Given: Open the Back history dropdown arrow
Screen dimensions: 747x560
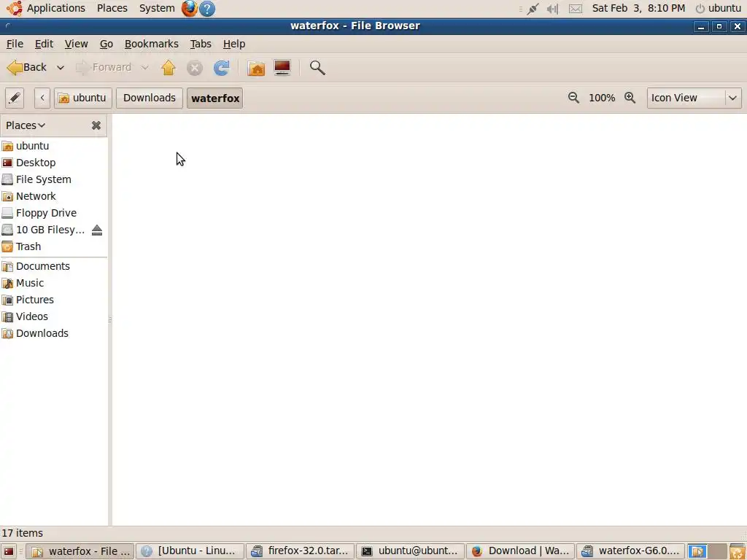Looking at the screenshot, I should click(61, 68).
